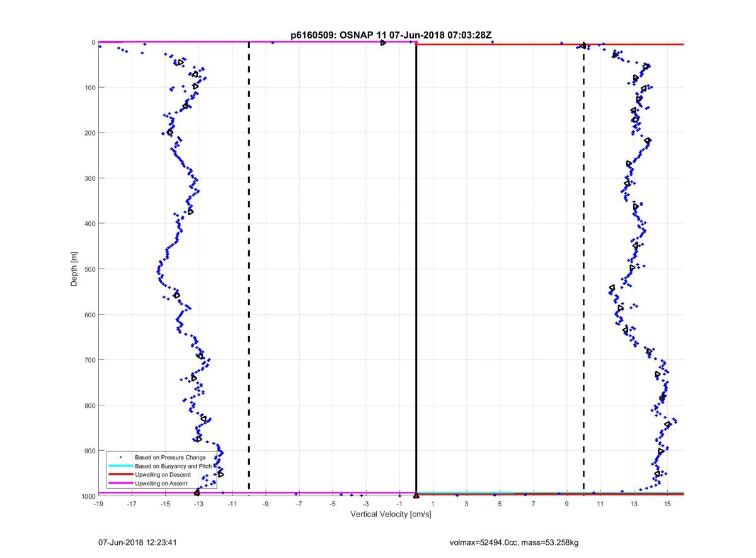Screen dimensions: 756x558
Task: Click the x-axis tick label "-15"
Action: pos(165,504)
